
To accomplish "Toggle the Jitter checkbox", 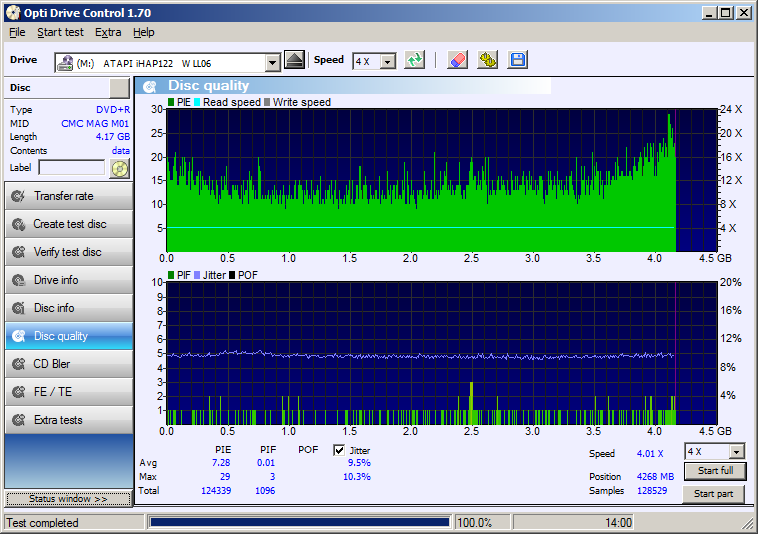I will tap(339, 450).
